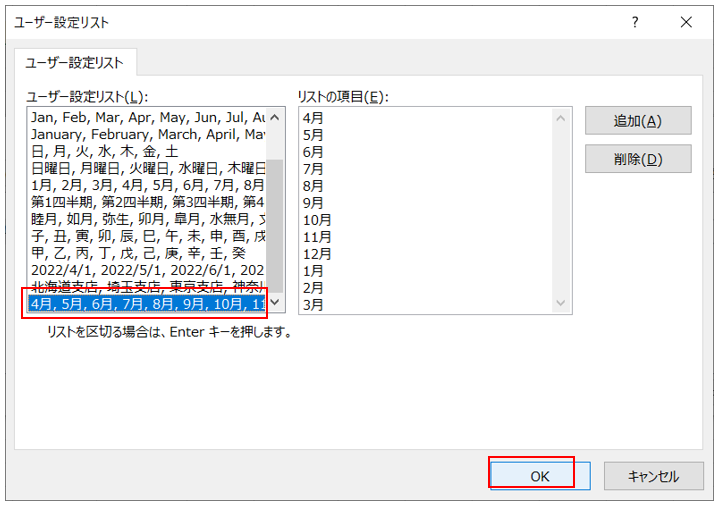This screenshot has width=720, height=505.
Task: Click the help question mark icon
Action: 634,22
